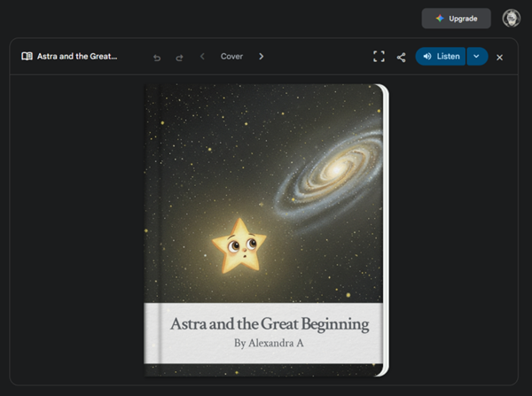Viewport: 532px width, 396px height.
Task: Open the user profile avatar
Action: point(512,19)
